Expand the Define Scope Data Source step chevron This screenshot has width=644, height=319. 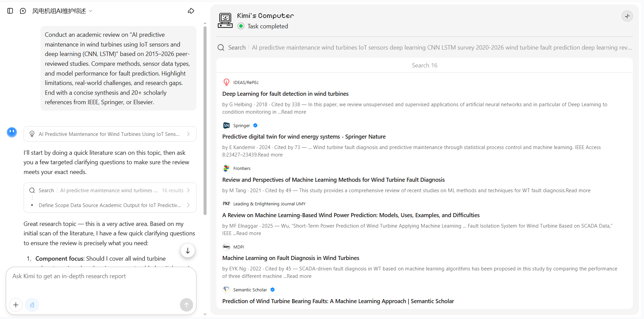click(x=188, y=205)
